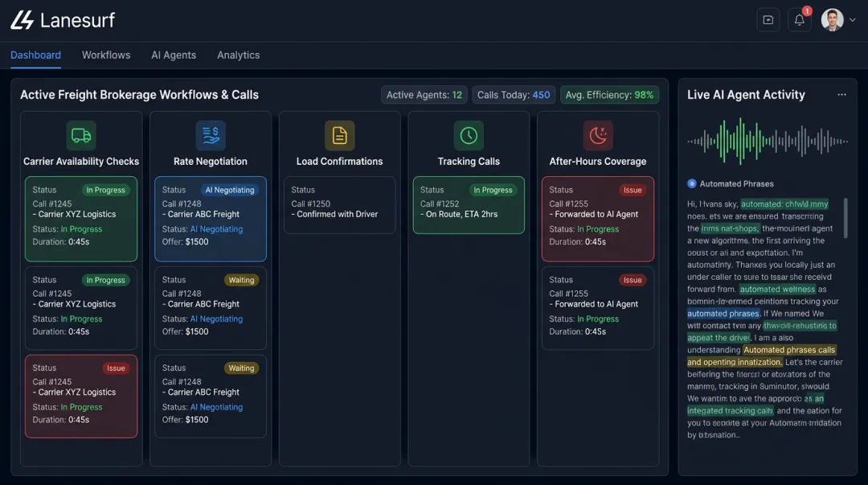Screen dimensions: 868x485
Task: Click blue-highlighted 'automated phrases.' text
Action: 724,314
